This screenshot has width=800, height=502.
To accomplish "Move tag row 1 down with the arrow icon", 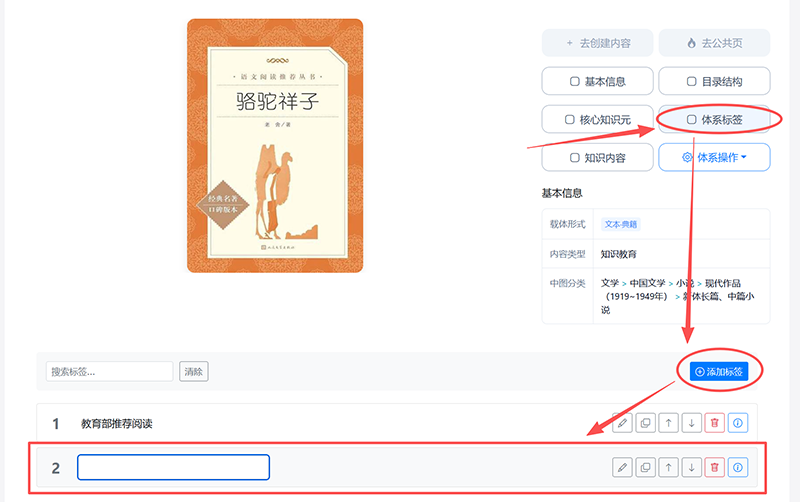I will coord(691,423).
